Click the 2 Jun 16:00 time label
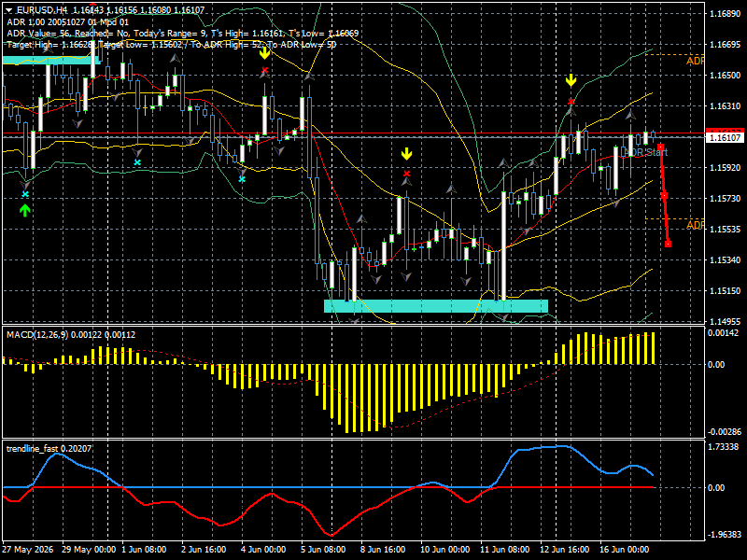Viewport: 747px width, 560px height. (x=204, y=550)
